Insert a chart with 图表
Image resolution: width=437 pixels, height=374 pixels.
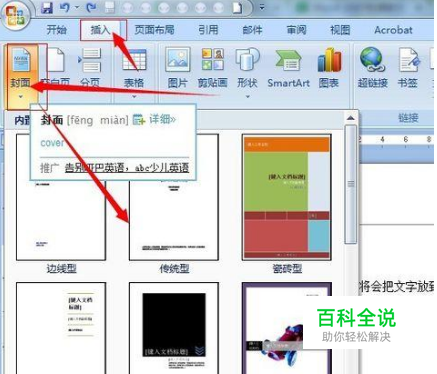coord(329,68)
